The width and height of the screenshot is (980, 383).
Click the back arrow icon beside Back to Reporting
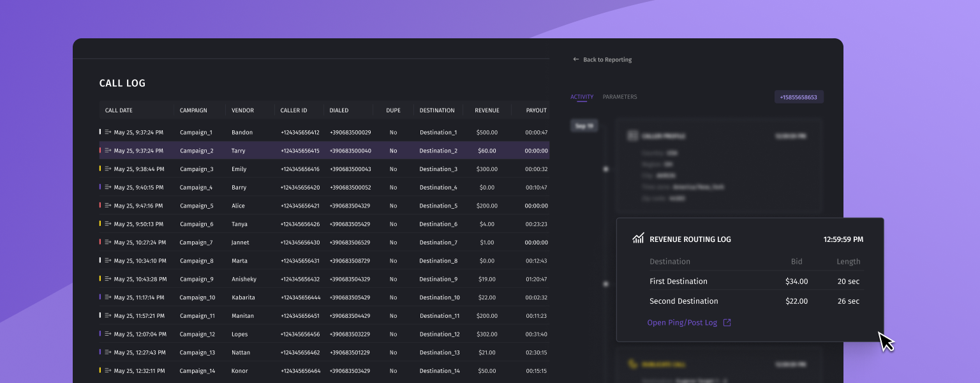tap(575, 59)
